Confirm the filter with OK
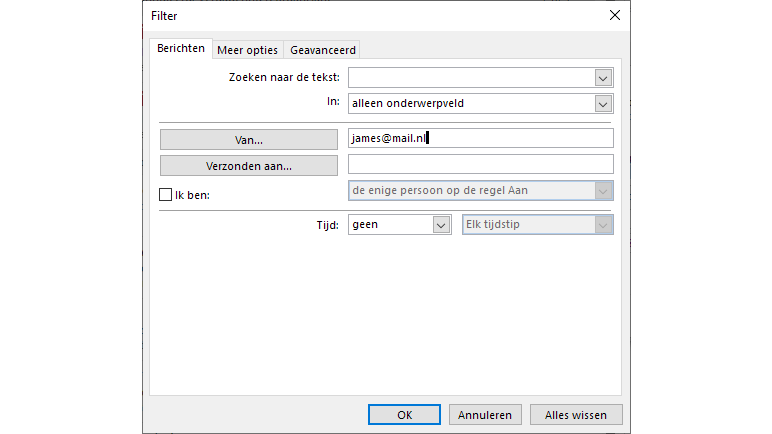 [404, 414]
